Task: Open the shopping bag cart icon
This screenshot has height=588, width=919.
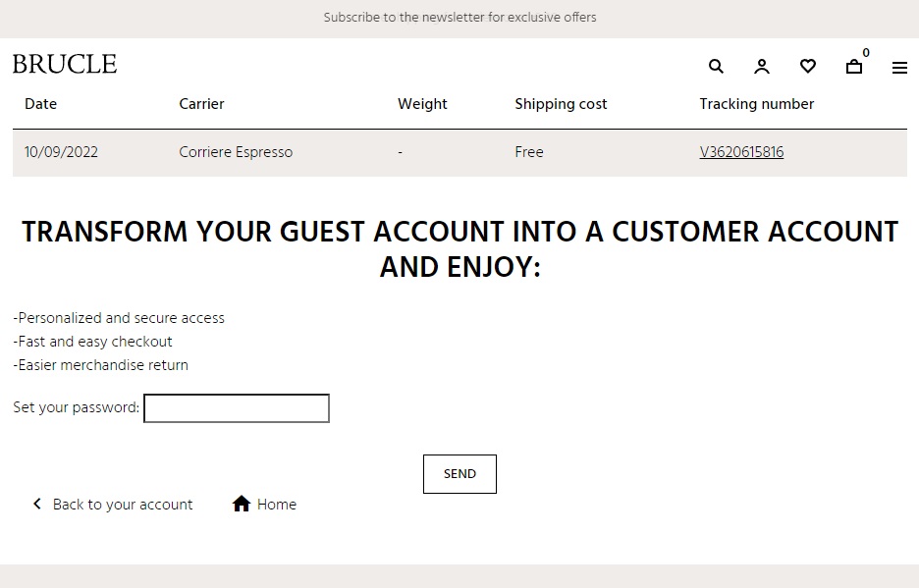Action: tap(854, 67)
